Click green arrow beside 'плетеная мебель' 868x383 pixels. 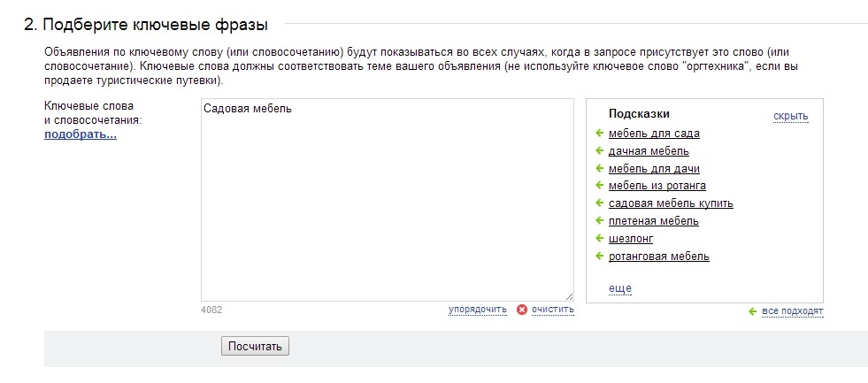click(599, 221)
